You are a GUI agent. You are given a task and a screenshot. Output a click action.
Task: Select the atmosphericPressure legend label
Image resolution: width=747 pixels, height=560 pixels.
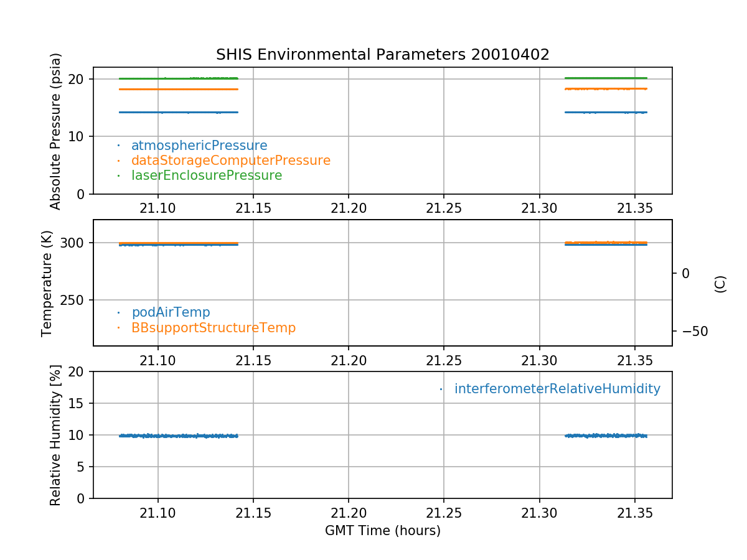click(x=199, y=146)
